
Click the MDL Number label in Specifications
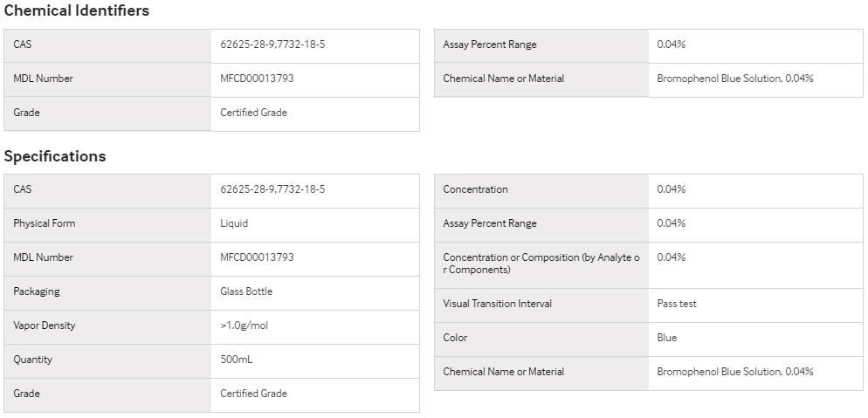[x=43, y=257]
